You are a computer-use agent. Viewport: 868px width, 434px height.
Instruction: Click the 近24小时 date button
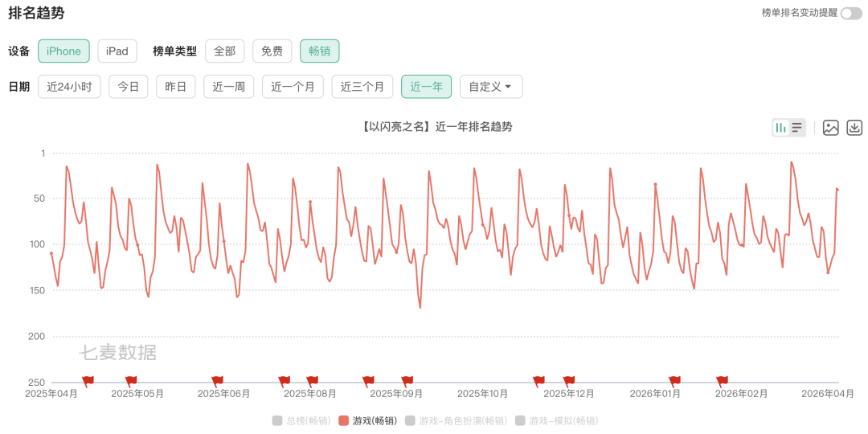point(69,87)
